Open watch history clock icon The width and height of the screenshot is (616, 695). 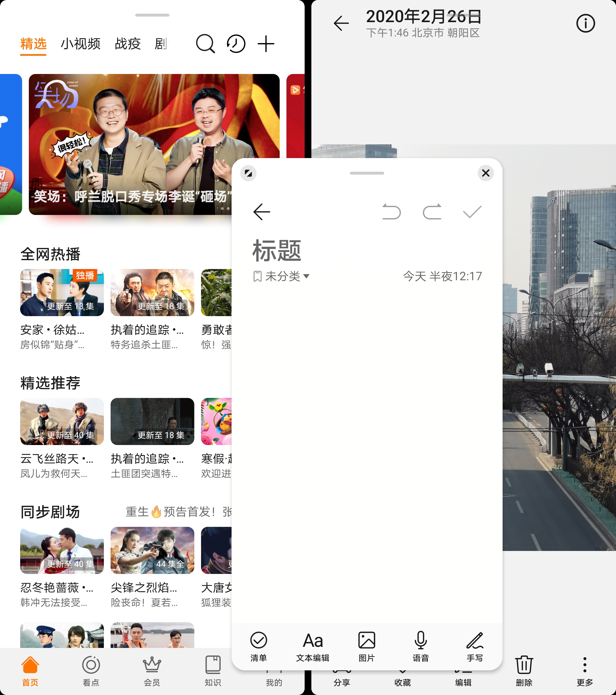[236, 43]
